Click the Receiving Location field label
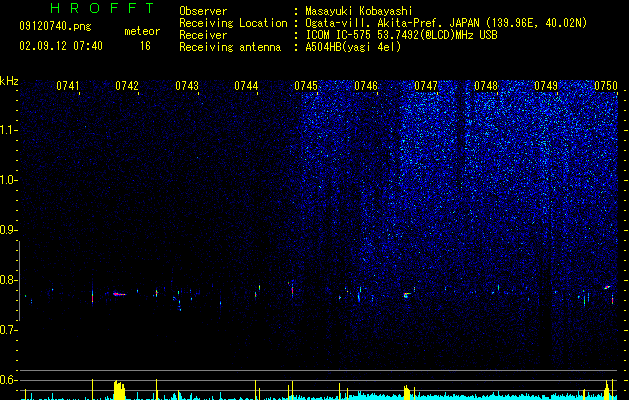The image size is (629, 400). [x=233, y=23]
